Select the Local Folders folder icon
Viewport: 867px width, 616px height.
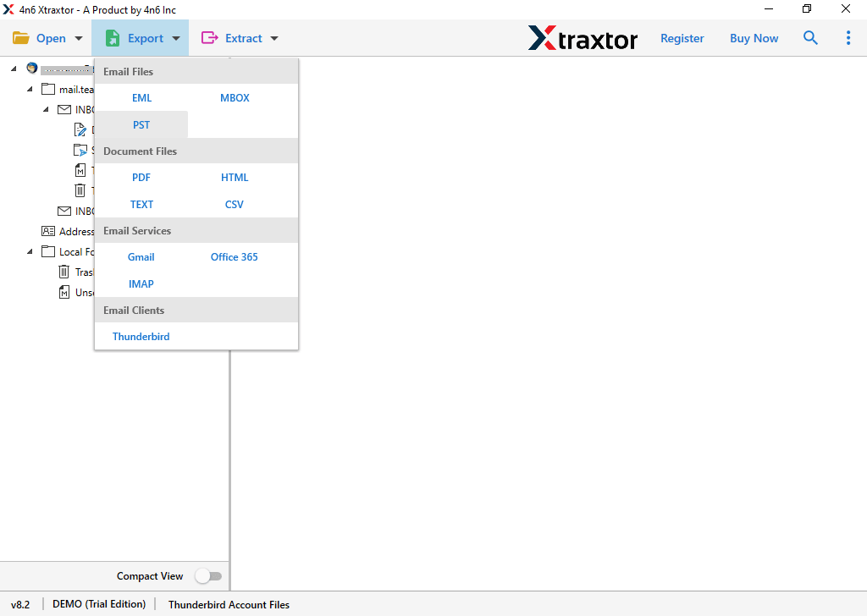coord(48,251)
